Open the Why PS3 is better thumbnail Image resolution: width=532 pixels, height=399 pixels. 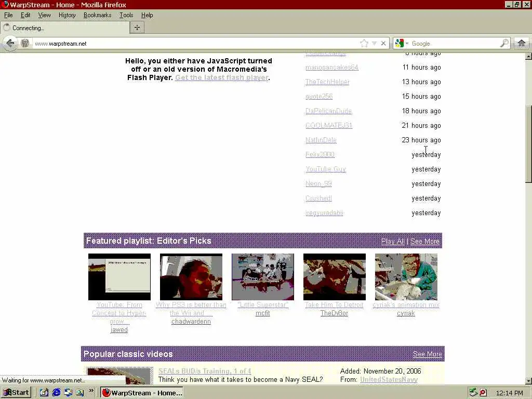pyautogui.click(x=191, y=277)
